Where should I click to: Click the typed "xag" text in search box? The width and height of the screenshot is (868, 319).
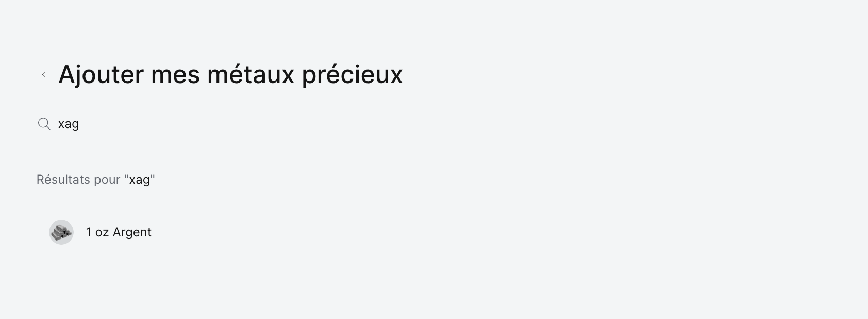tap(69, 124)
